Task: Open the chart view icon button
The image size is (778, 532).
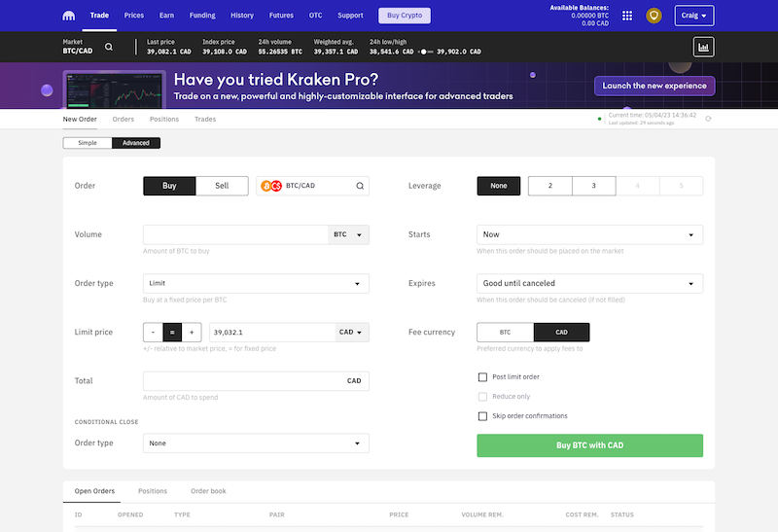Action: 703,46
